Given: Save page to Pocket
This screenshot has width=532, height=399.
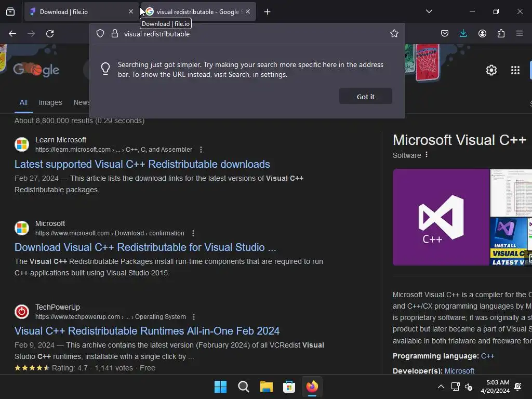Looking at the screenshot, I should click(445, 33).
